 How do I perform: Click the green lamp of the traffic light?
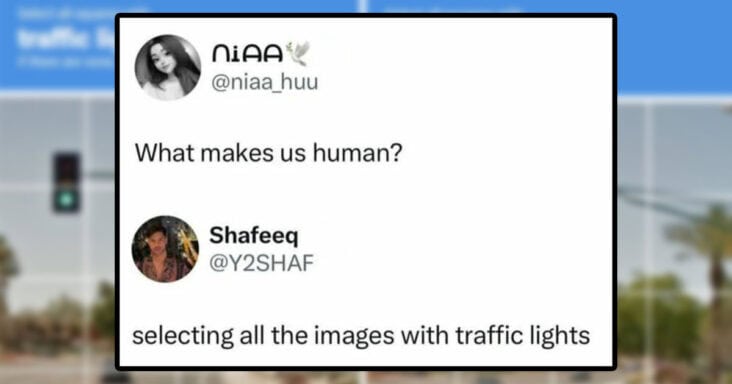[66, 200]
